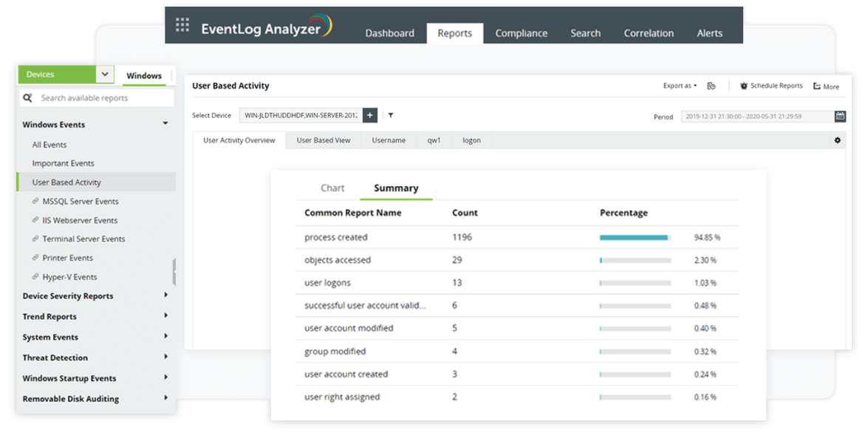Expand the Threat Detection section

pos(165,357)
